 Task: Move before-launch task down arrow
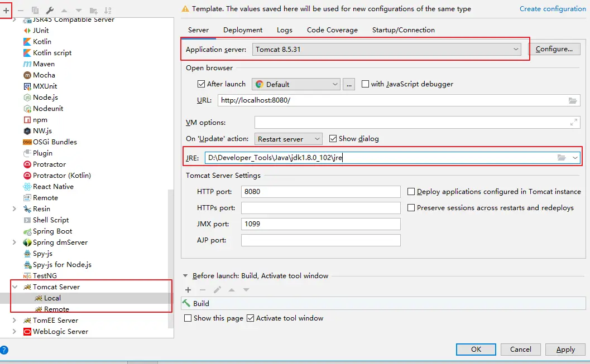coord(246,290)
